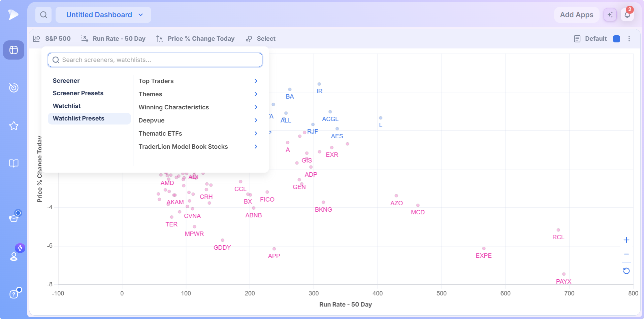Click the CCL data point label
Screen dimensions: 644x319
(x=240, y=189)
